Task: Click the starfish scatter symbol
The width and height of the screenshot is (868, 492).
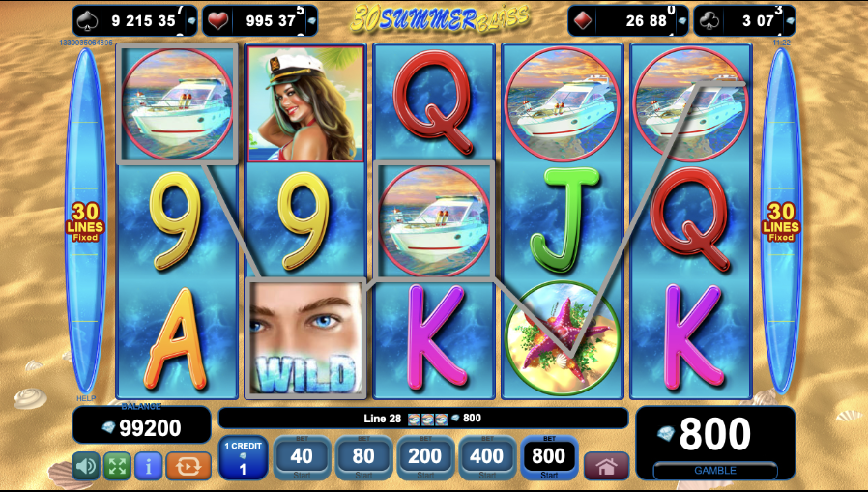Action: tap(562, 339)
